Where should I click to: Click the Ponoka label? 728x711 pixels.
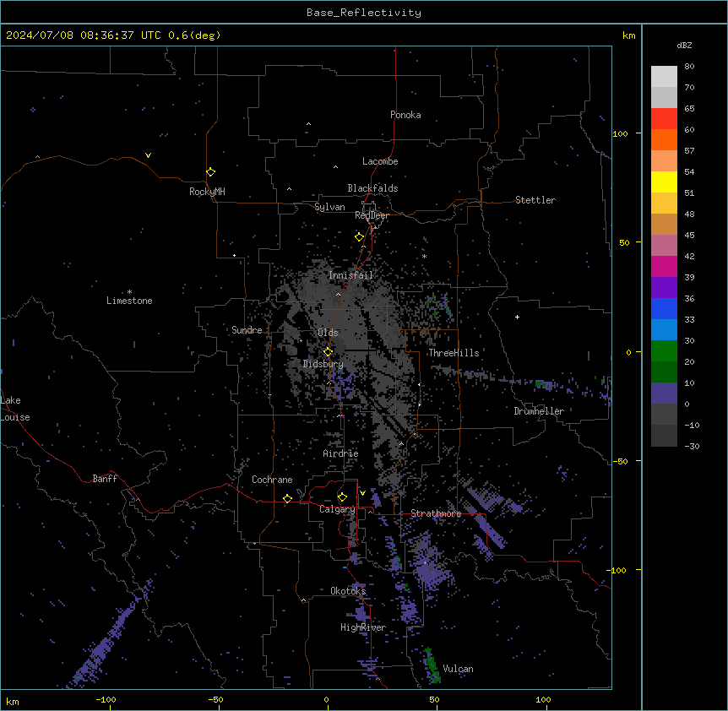coord(405,115)
